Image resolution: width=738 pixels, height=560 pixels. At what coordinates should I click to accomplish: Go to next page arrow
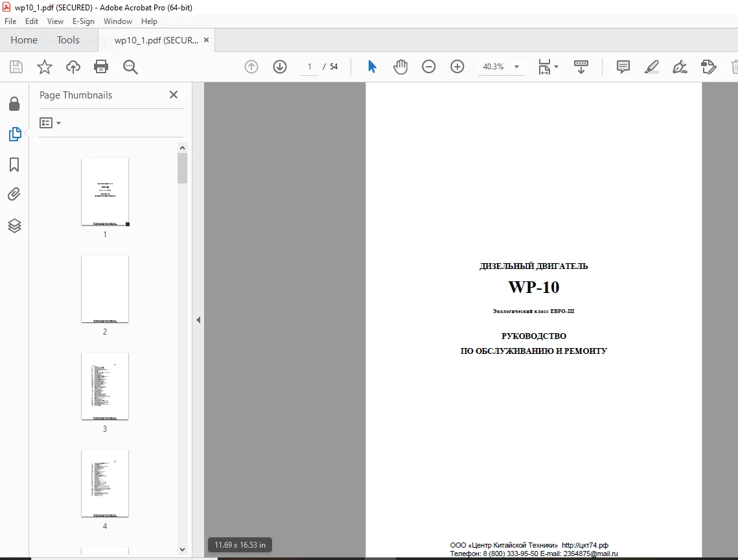280,67
